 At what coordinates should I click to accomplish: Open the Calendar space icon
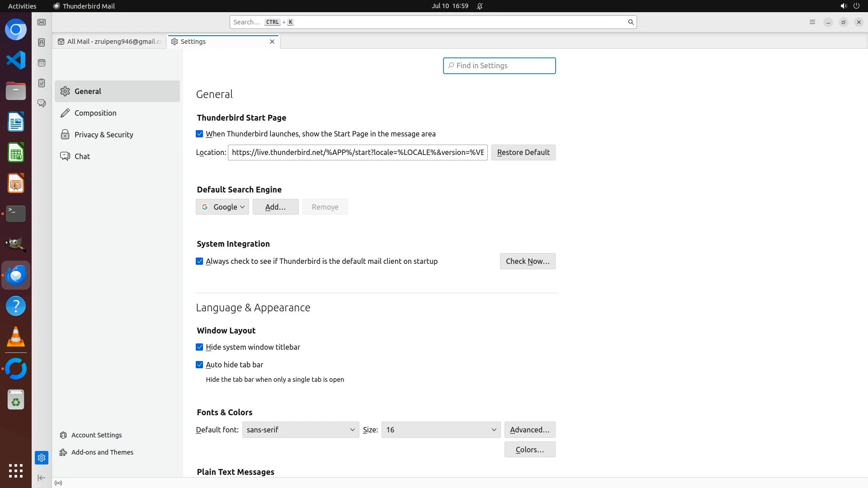[x=42, y=63]
